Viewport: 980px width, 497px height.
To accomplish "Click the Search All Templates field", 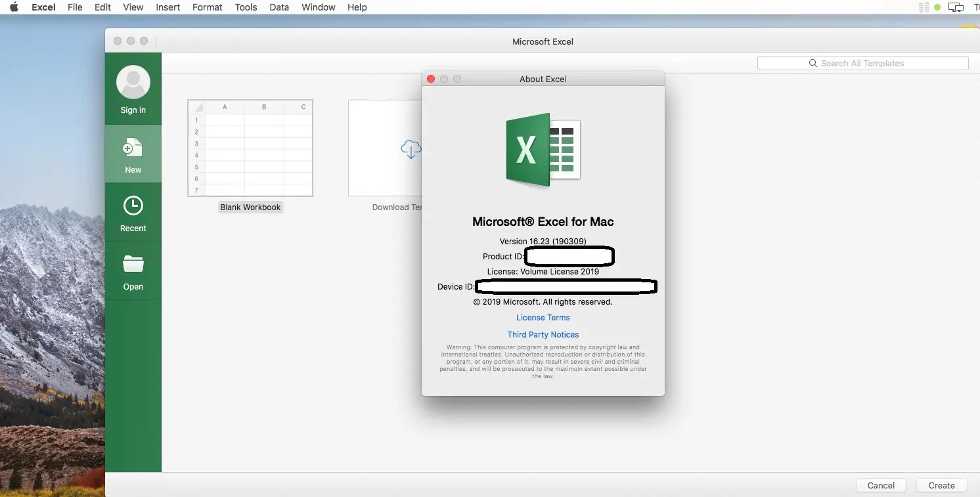I will coord(862,63).
